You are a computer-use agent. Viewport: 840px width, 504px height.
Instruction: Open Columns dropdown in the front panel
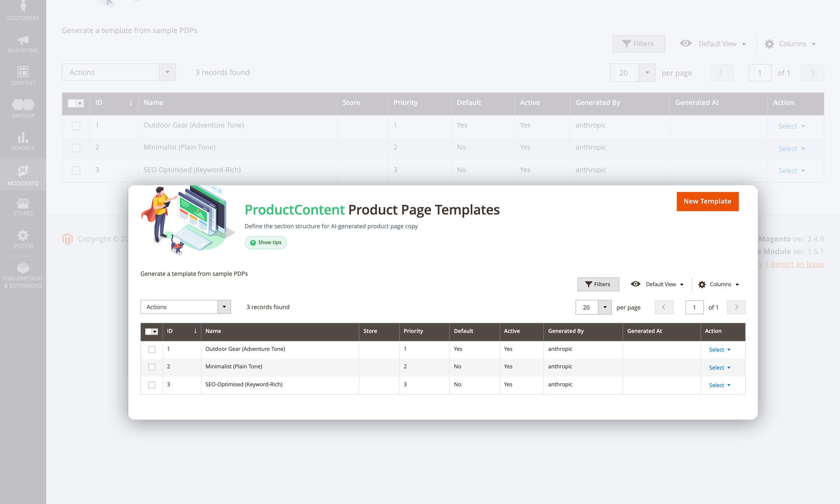(719, 284)
